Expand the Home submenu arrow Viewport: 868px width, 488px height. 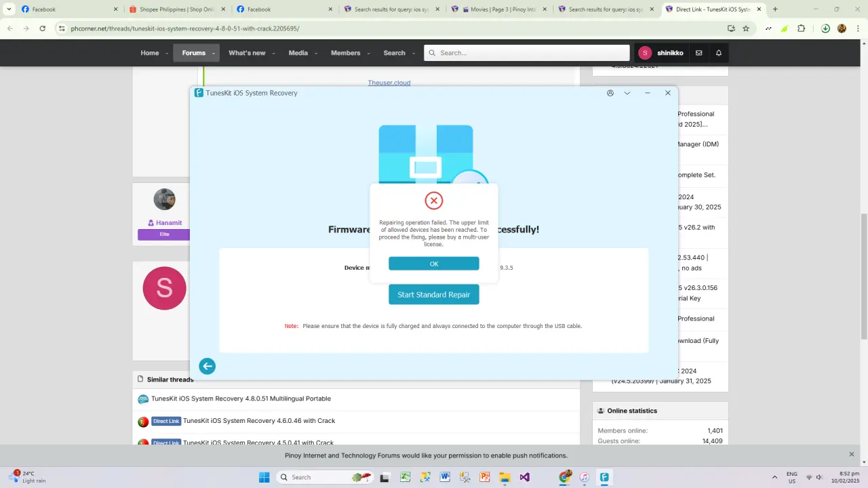coord(167,54)
